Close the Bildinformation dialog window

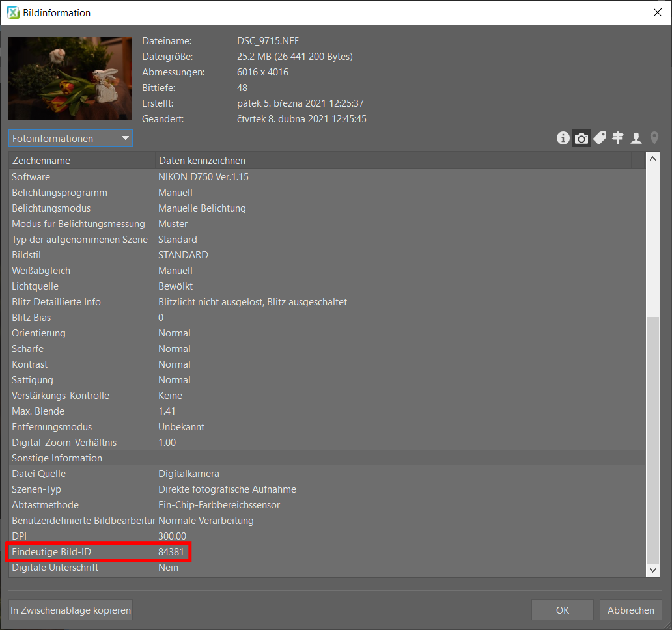tap(656, 12)
